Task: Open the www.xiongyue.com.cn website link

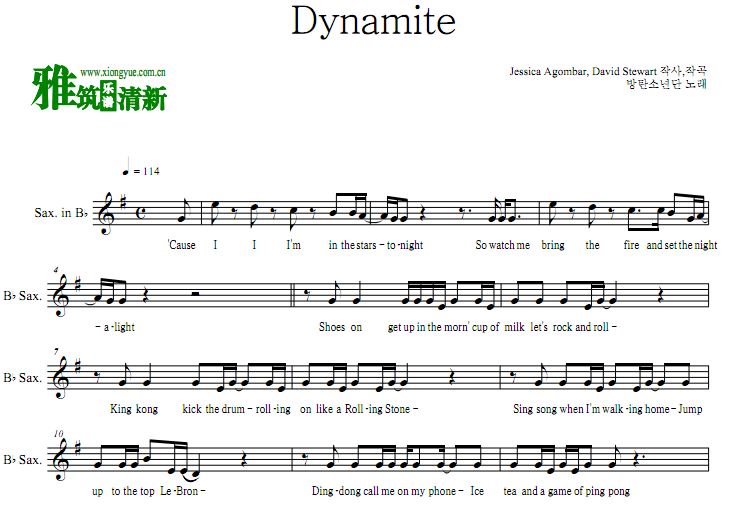Action: (x=122, y=72)
